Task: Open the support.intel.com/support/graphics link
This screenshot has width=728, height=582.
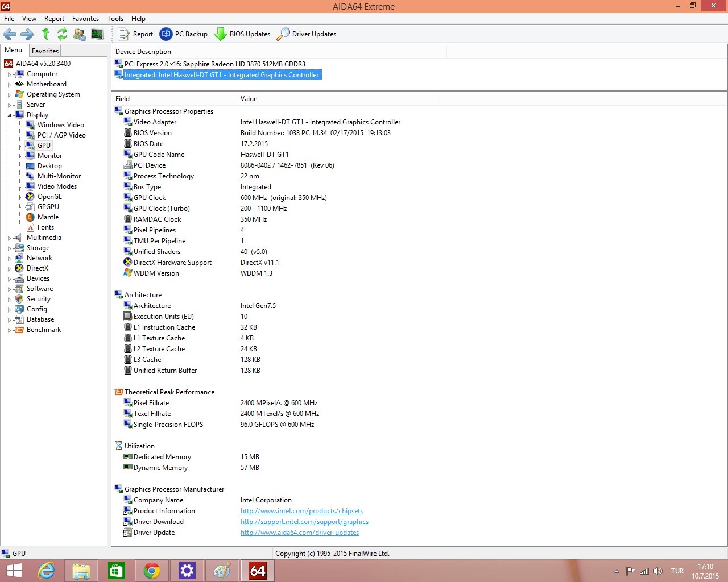Action: [x=304, y=522]
